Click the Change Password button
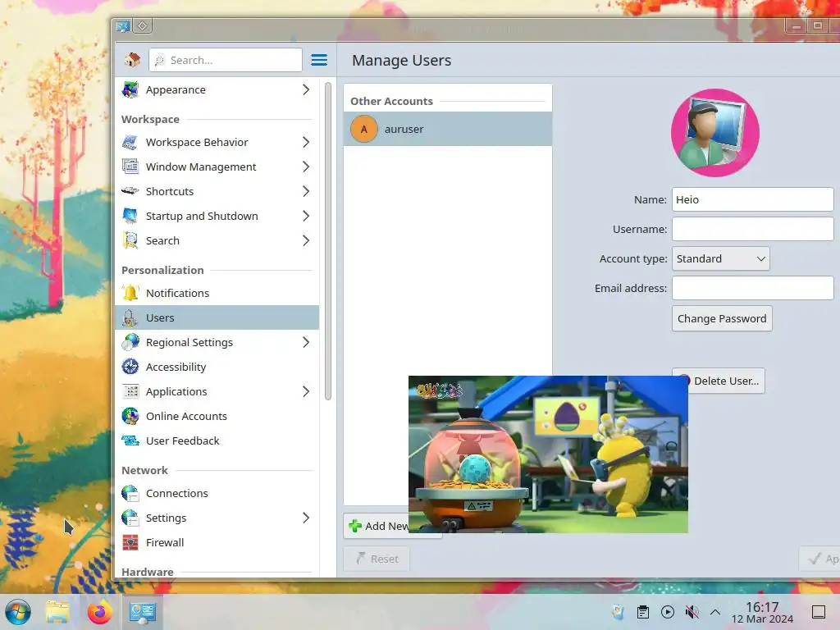Screen dimensions: 840x630 [722, 319]
